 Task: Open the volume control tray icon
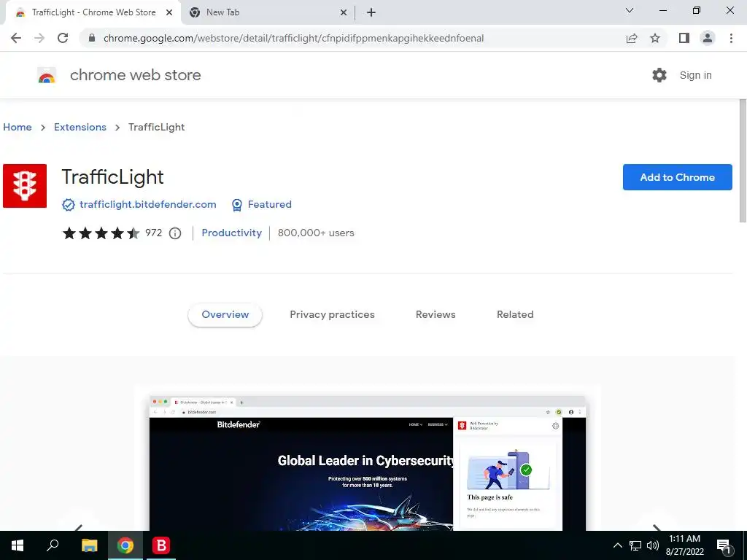click(653, 545)
